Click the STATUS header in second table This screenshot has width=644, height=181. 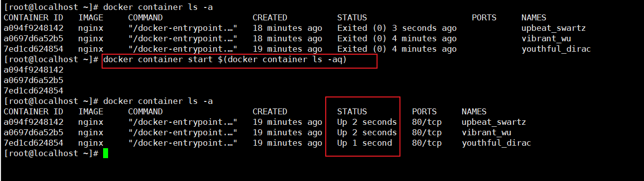click(352, 112)
